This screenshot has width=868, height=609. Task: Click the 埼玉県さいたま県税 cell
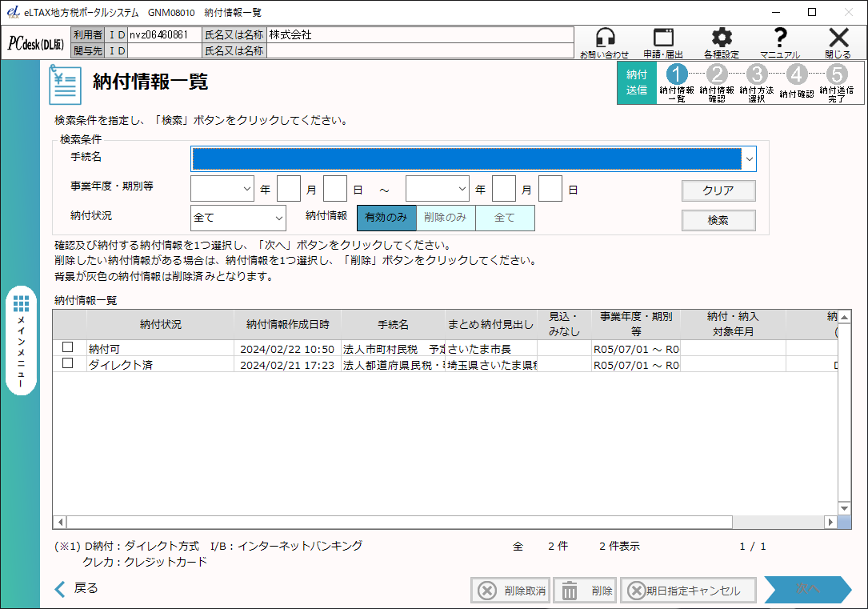tap(491, 365)
